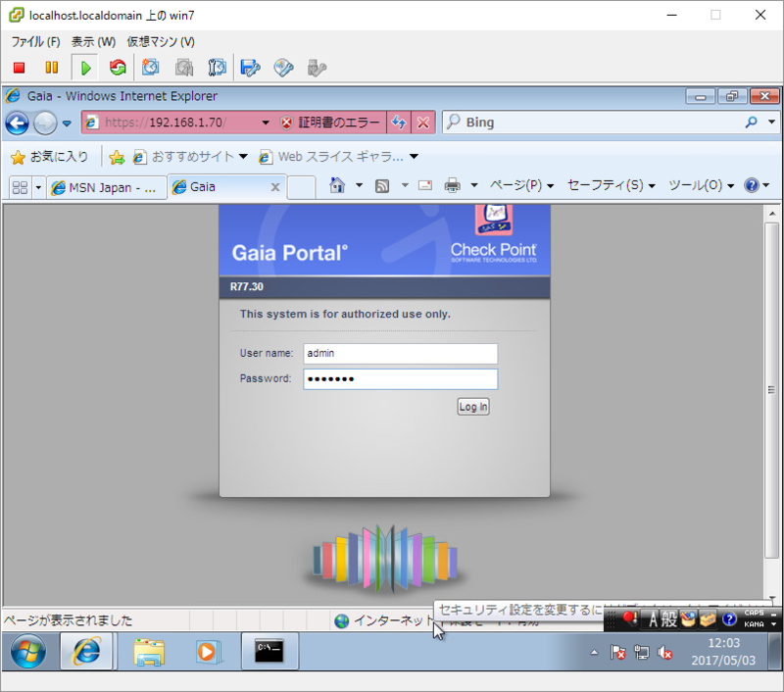This screenshot has width=784, height=692.
Task: Expand the recent pages dropdown arrow
Action: (x=67, y=123)
